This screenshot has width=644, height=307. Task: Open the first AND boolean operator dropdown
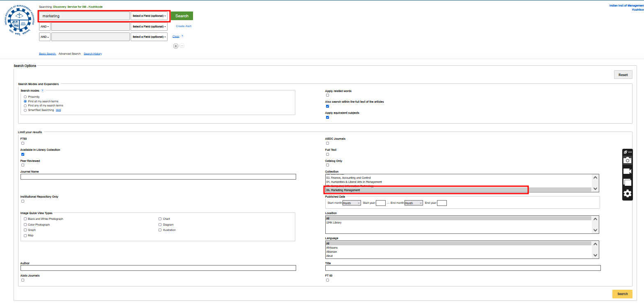(x=45, y=26)
